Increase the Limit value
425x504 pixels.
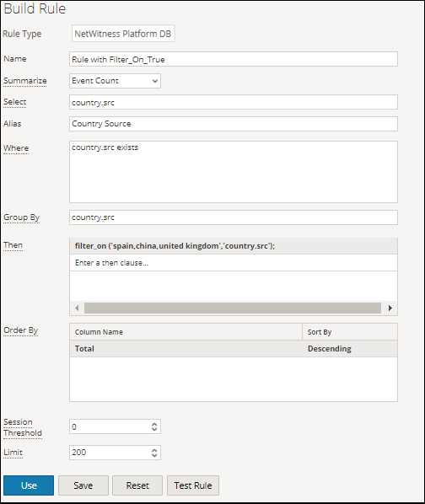pyautogui.click(x=154, y=450)
